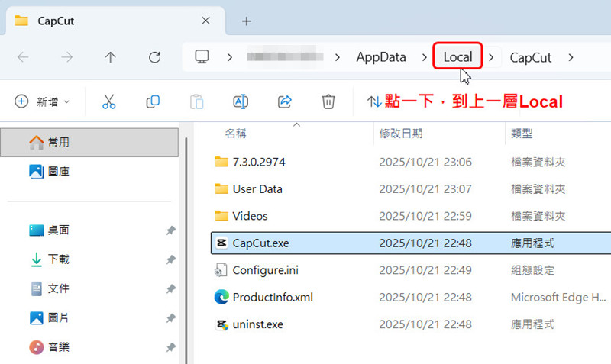
Task: Expand the chevron after AppData breadcrumb
Action: click(424, 57)
